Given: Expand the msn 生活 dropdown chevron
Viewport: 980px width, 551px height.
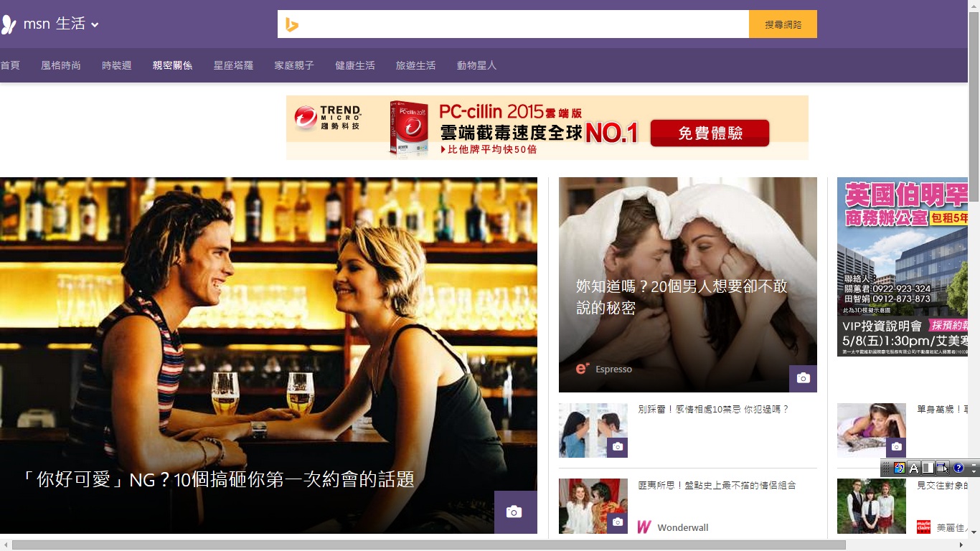Looking at the screenshot, I should (x=95, y=25).
